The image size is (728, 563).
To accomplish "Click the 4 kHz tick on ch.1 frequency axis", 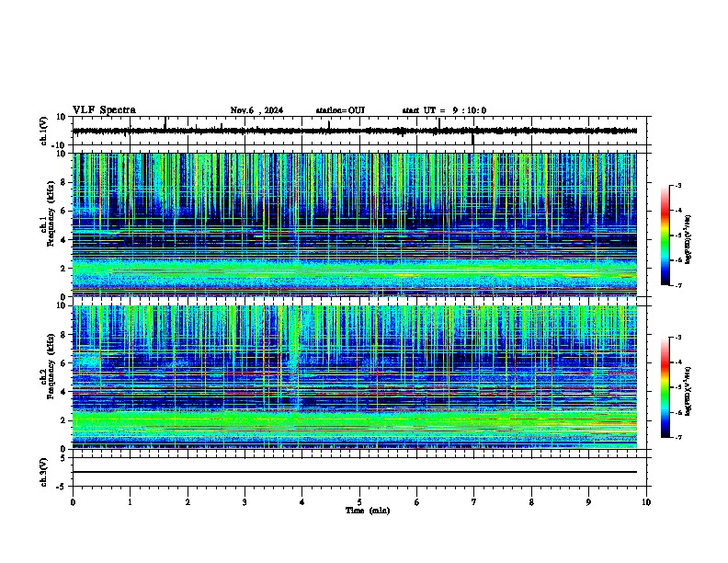I will click(x=63, y=240).
